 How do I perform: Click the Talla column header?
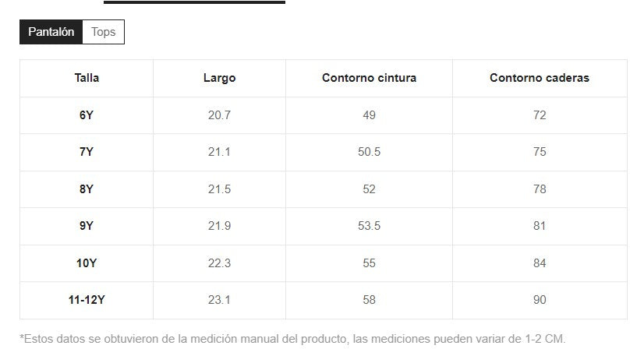[x=87, y=78]
